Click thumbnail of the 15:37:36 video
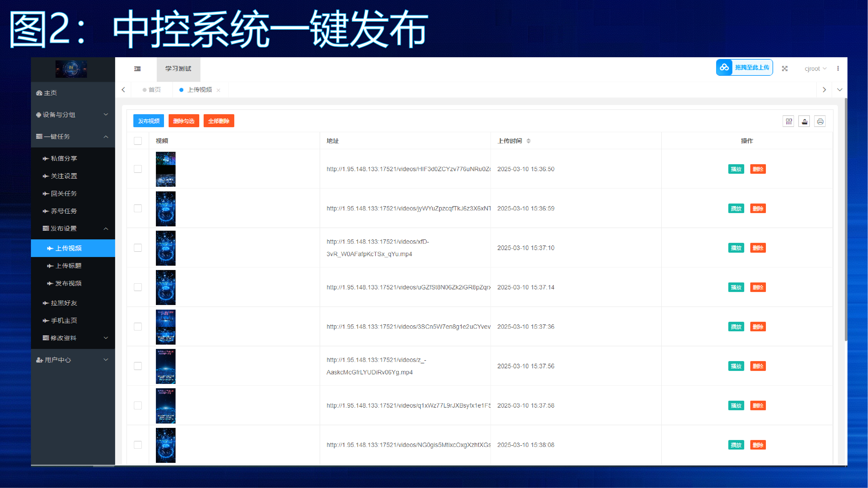This screenshot has width=868, height=488. [165, 327]
